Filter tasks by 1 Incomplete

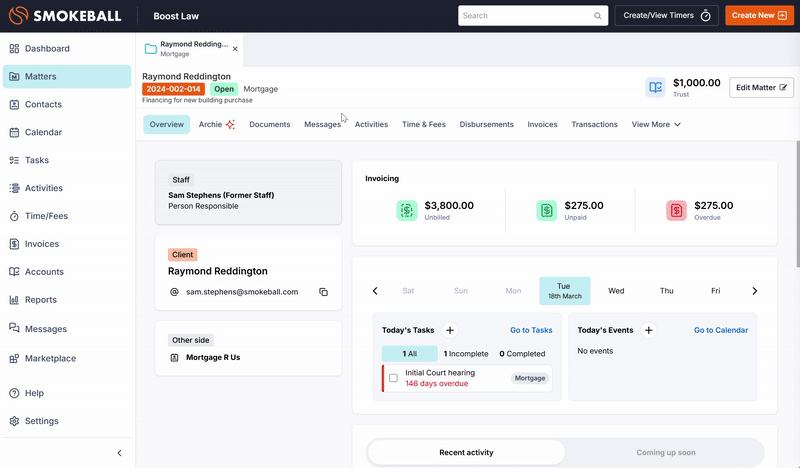click(x=466, y=354)
